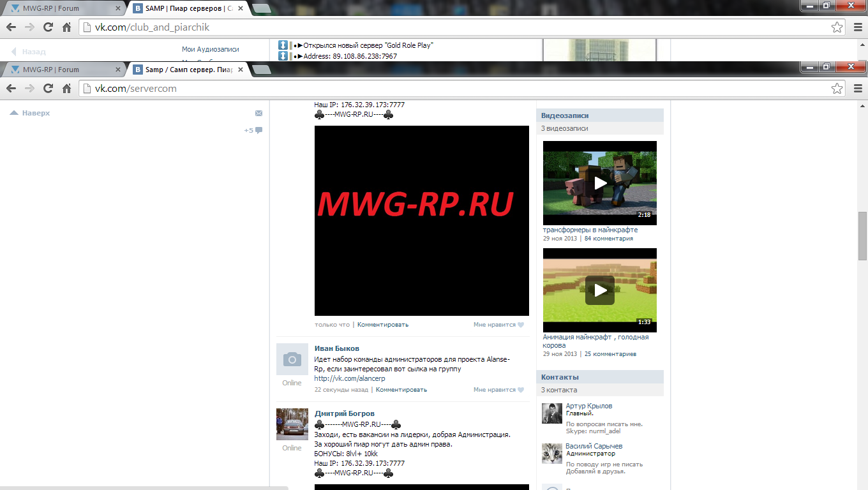868x490 pixels.
Task: Open Дмитрий Богров's avatar photo
Action: (x=292, y=424)
